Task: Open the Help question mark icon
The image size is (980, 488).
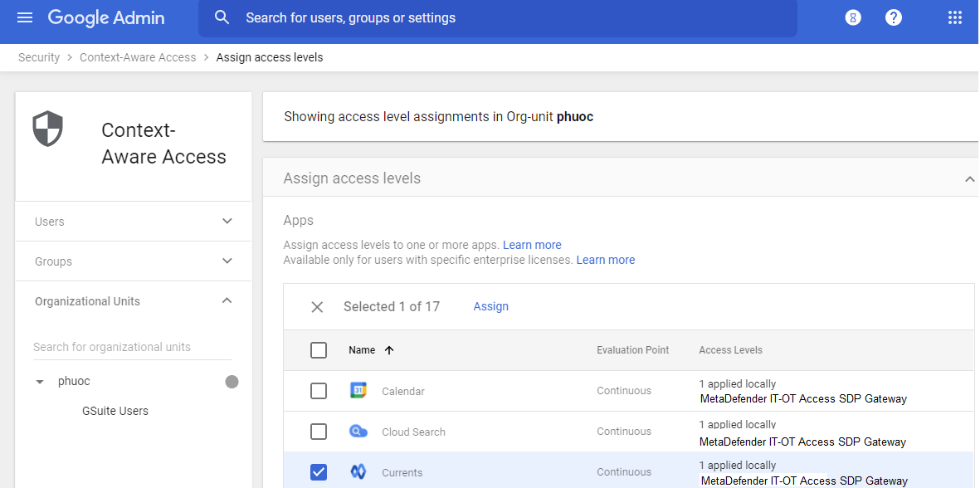Action: point(893,17)
